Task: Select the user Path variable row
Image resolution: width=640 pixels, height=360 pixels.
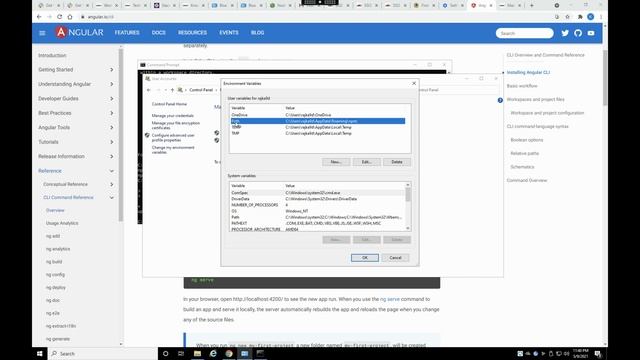Action: coord(317,121)
